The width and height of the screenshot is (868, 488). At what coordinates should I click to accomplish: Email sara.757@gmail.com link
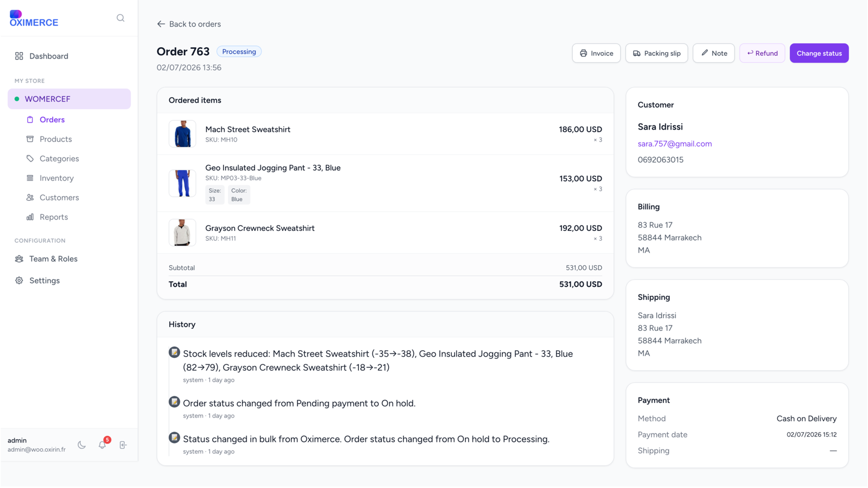674,144
